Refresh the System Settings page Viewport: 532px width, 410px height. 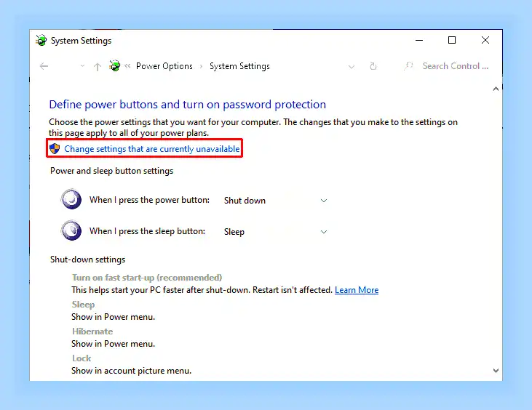[x=373, y=66]
